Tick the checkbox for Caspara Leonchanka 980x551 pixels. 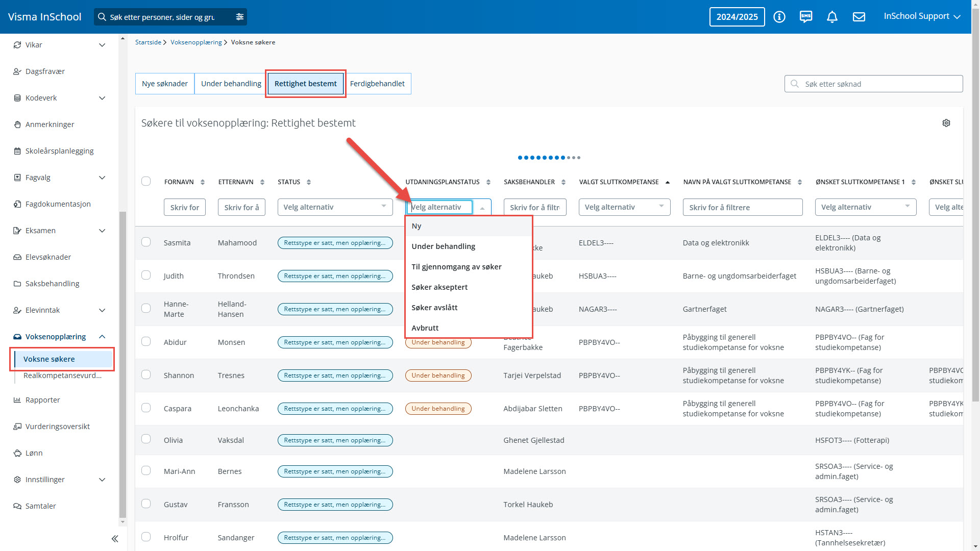[146, 408]
